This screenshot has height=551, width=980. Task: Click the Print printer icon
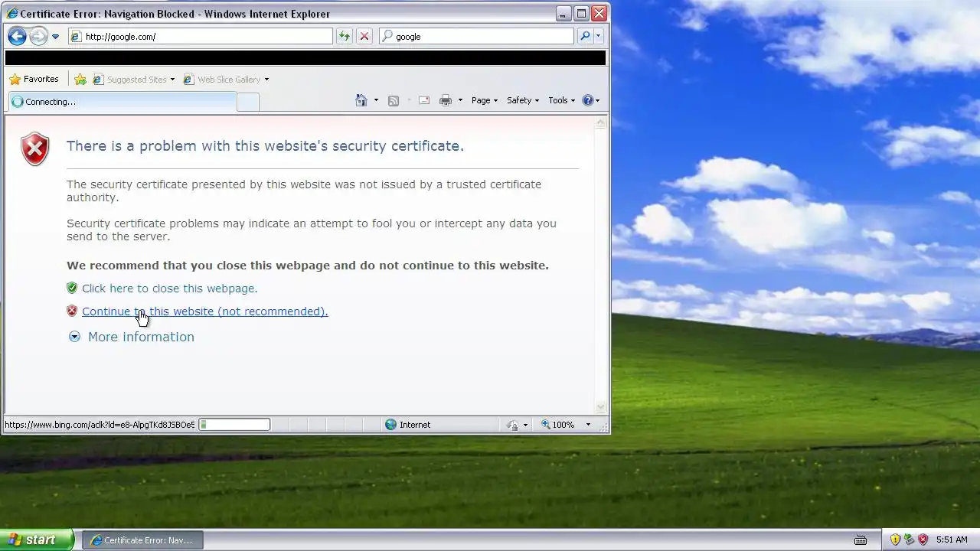(446, 100)
